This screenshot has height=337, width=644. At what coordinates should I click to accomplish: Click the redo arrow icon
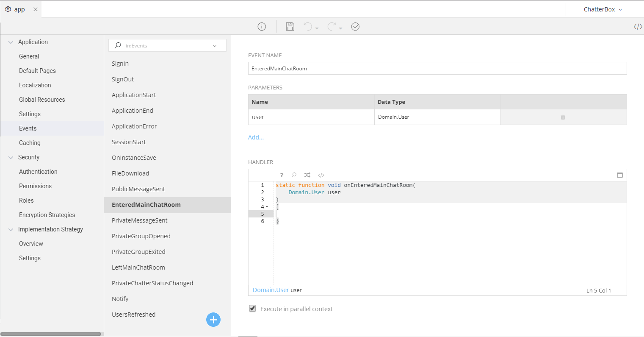point(332,27)
